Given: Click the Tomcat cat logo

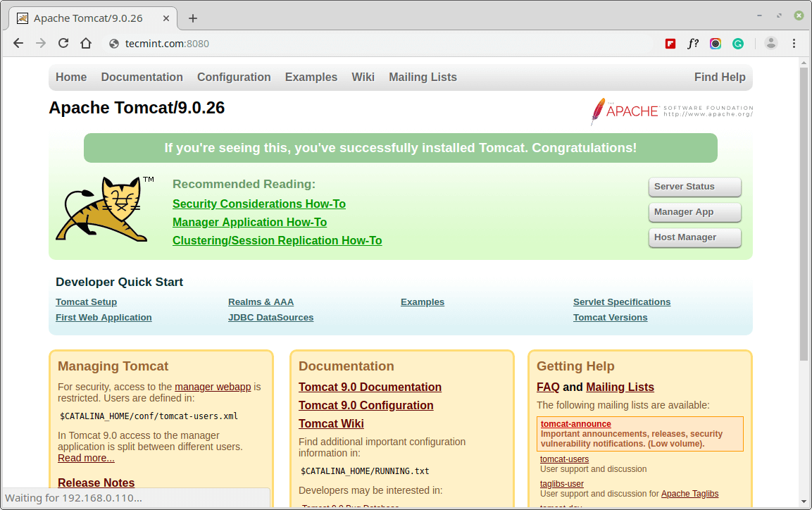Looking at the screenshot, I should point(104,209).
